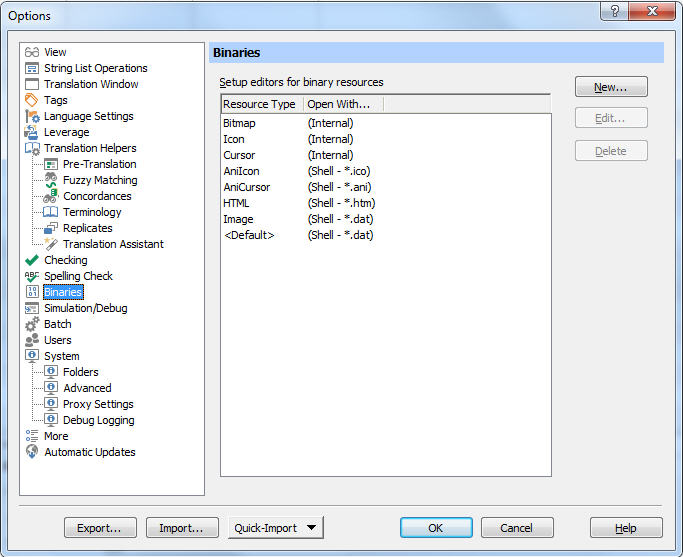This screenshot has width=683, height=557.
Task: Confirm with the OK button
Action: coord(436,528)
